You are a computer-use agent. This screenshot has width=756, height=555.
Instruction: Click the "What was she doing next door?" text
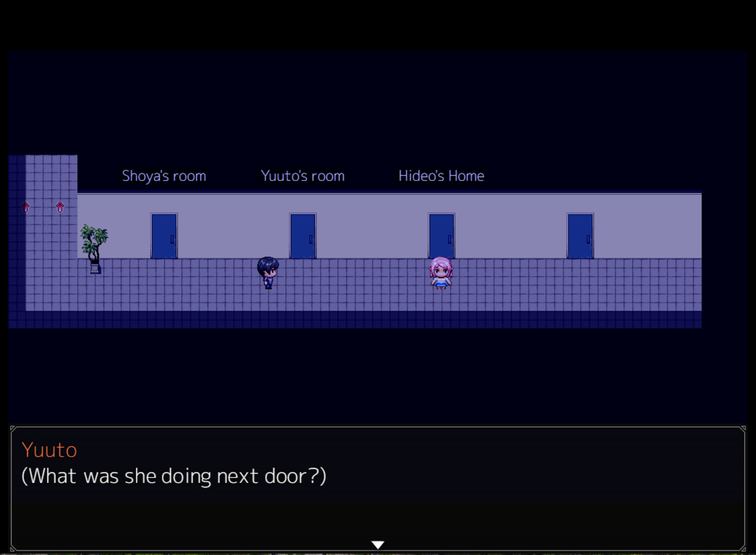(174, 476)
